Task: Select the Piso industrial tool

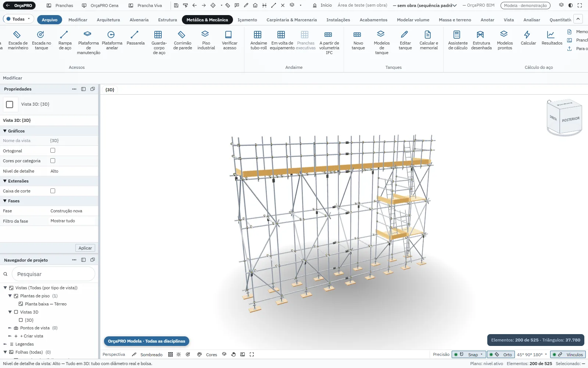Action: coord(206,40)
